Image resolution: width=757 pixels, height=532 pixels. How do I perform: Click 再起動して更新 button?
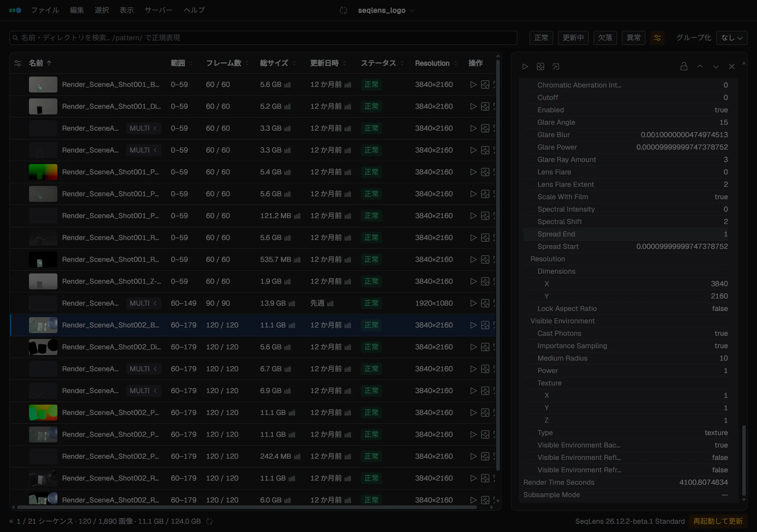click(x=718, y=521)
